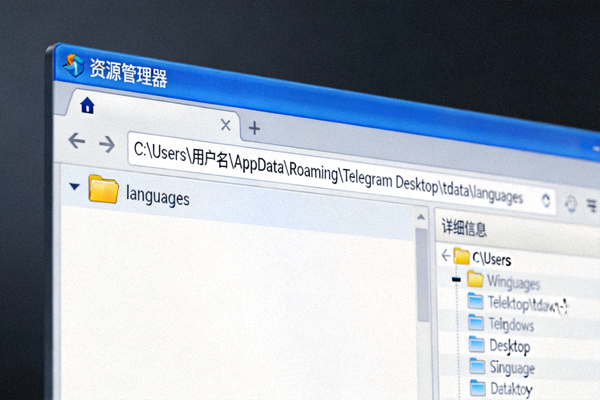This screenshot has height=400, width=600.
Task: Click the vertical scrollbar thumb
Action: point(422,275)
